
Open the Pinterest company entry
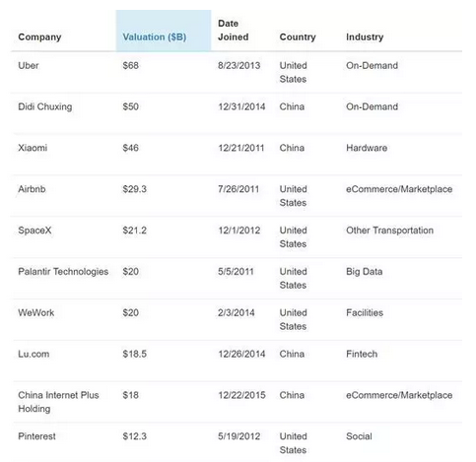point(36,436)
